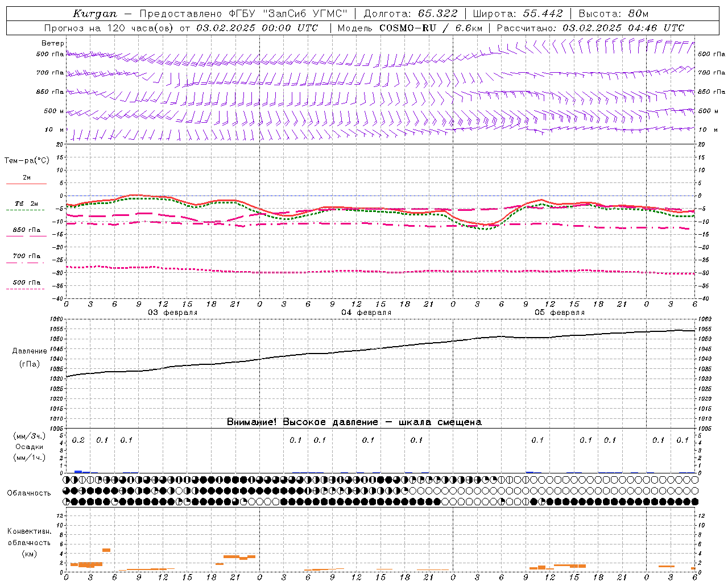Screen dimensions: 728x582
Task: Click 'Предоставлено ФГБУ "ЗапСиб УГМС"' header text
Action: tap(243, 14)
